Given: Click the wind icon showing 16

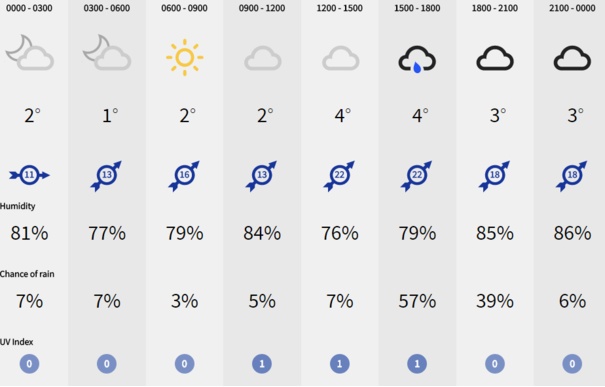Looking at the screenshot, I should click(x=184, y=176).
